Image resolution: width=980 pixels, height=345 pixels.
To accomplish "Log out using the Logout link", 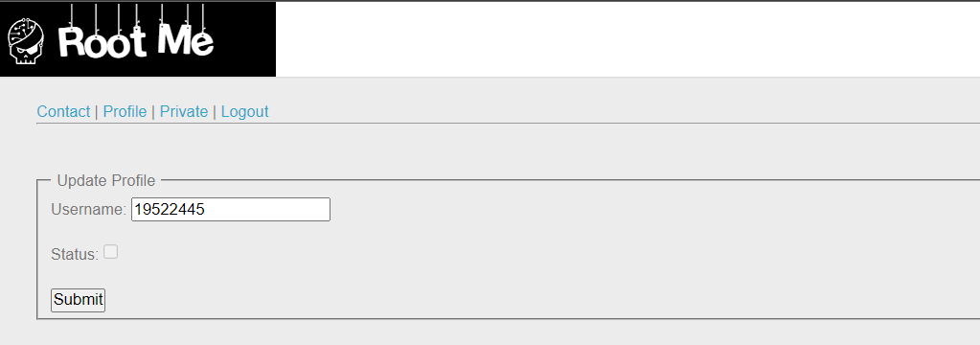I will click(245, 111).
